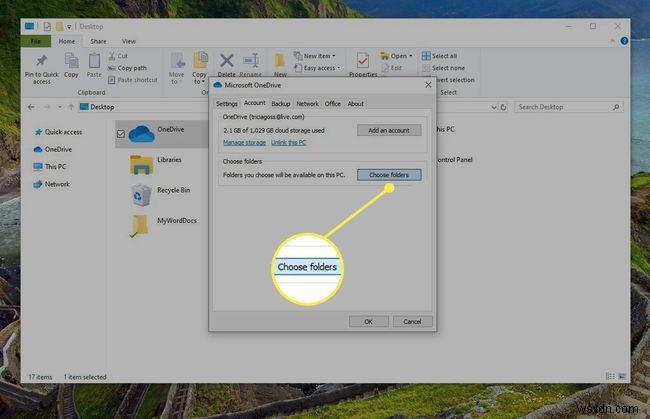Select Network in the navigation pane
Image resolution: width=650 pixels, height=419 pixels.
(x=52, y=184)
